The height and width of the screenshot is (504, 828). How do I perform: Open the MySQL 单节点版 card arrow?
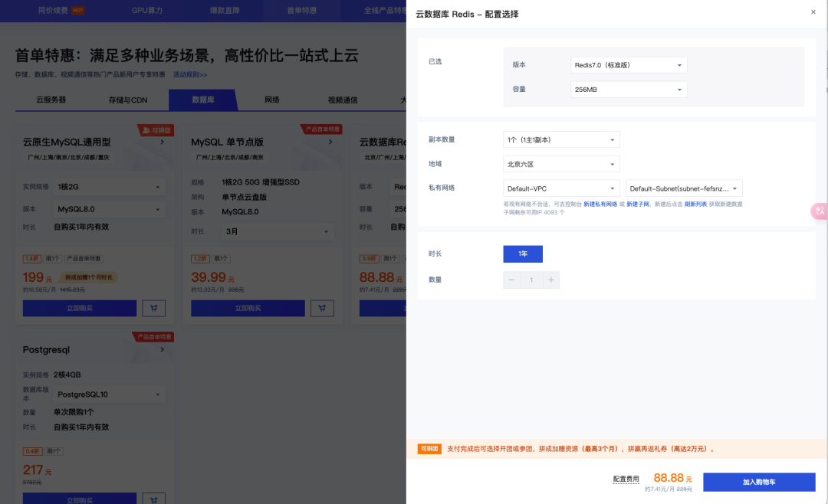click(x=330, y=142)
